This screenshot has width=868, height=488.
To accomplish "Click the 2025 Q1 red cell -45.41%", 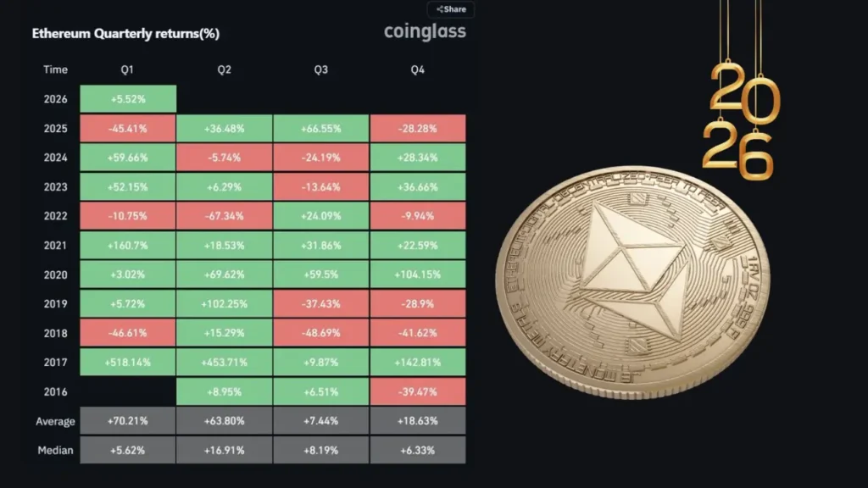I will tap(128, 129).
